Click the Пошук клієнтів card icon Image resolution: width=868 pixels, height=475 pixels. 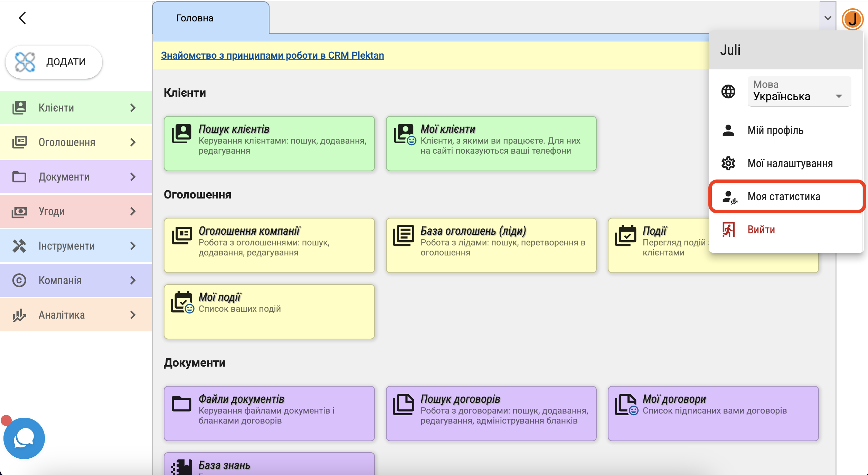pyautogui.click(x=182, y=134)
